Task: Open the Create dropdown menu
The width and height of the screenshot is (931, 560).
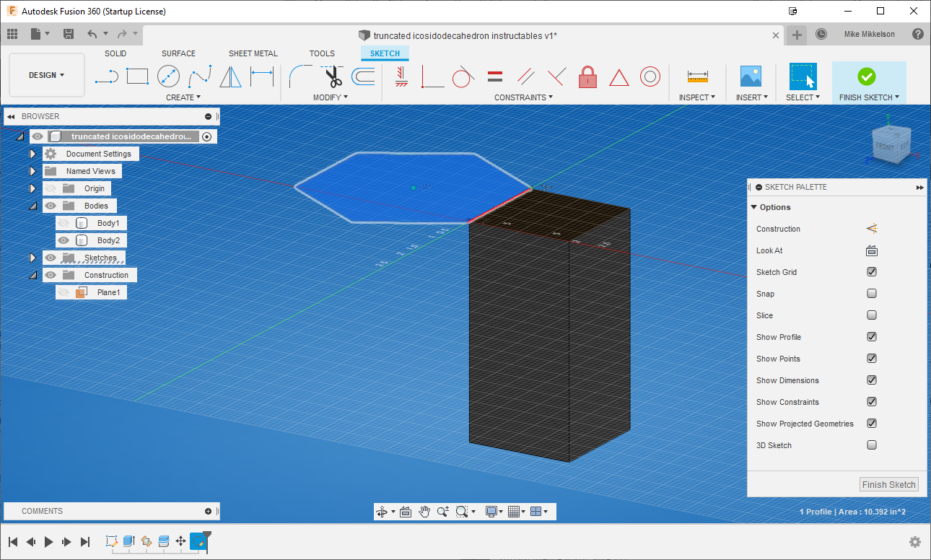Action: pyautogui.click(x=183, y=97)
